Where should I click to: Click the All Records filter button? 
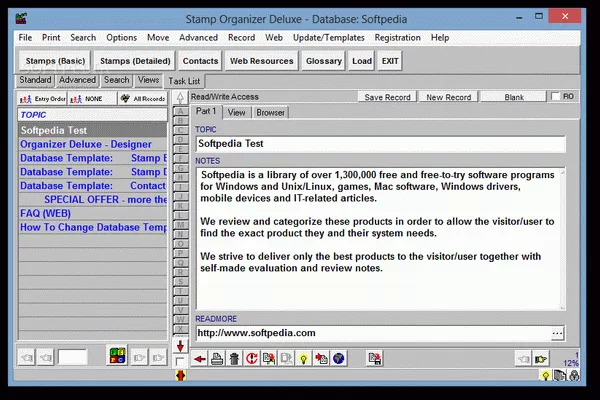click(x=142, y=98)
